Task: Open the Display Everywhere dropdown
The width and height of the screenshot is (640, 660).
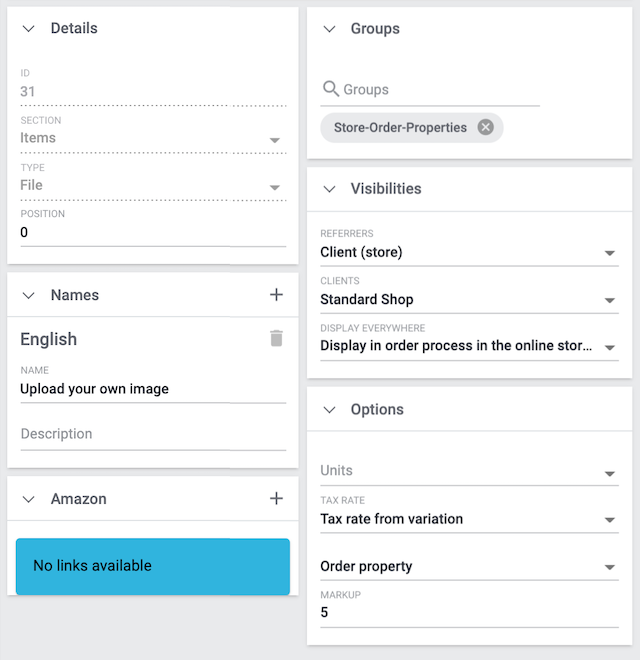Action: click(610, 347)
